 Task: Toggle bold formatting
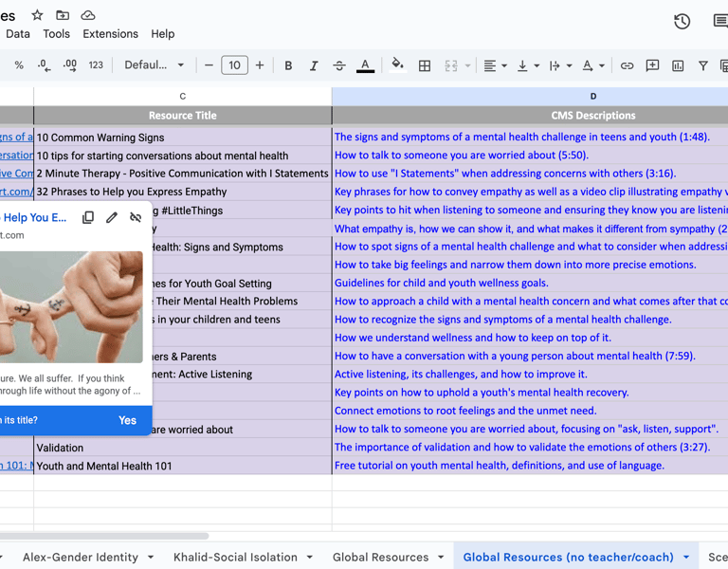288,65
